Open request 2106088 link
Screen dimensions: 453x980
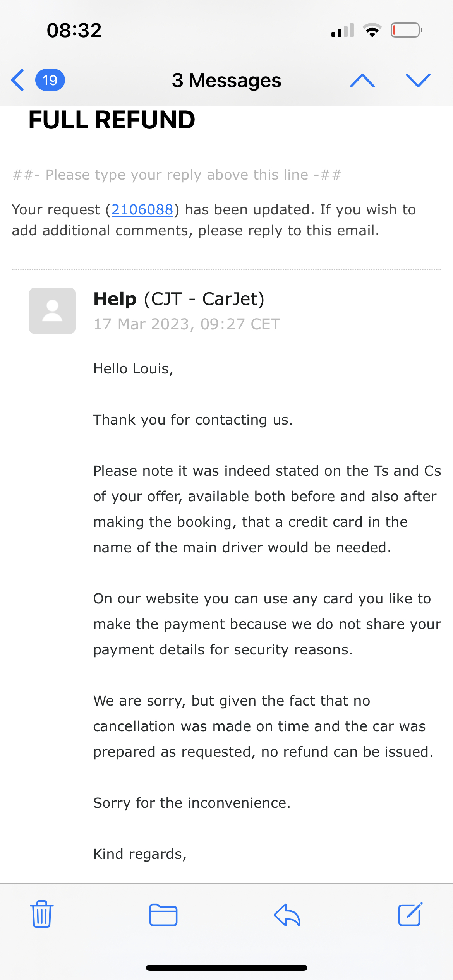pos(142,209)
